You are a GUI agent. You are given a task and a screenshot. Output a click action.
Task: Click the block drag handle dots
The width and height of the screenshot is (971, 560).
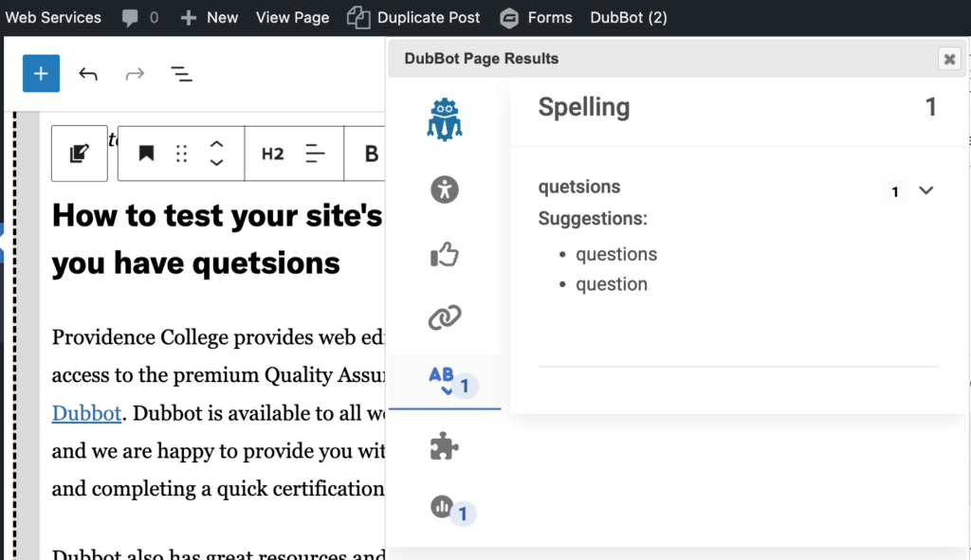point(181,154)
